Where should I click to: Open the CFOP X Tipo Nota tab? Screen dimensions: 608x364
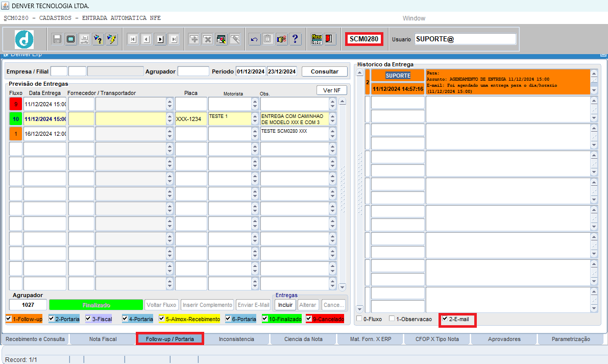click(x=437, y=339)
